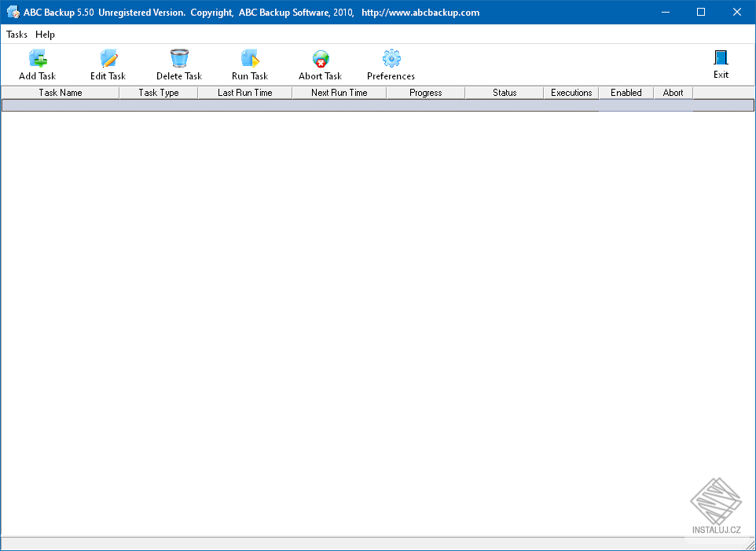The height and width of the screenshot is (551, 756).
Task: Click the Status column header
Action: (504, 92)
